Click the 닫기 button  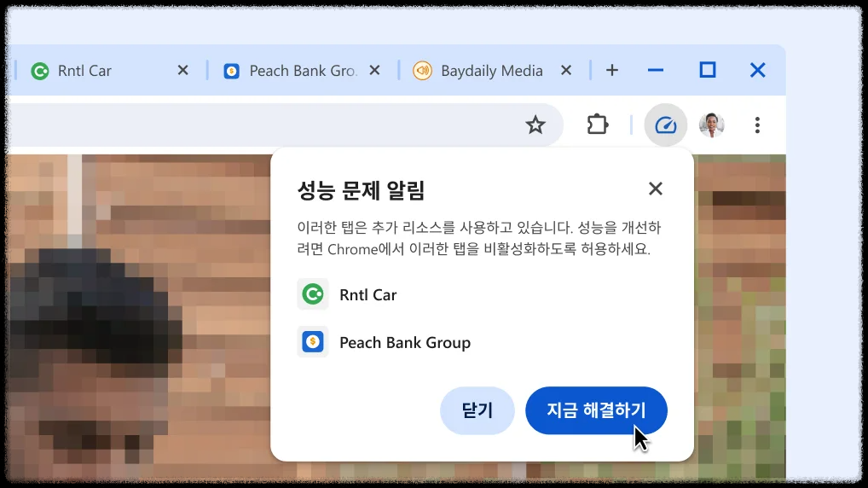[x=477, y=410]
